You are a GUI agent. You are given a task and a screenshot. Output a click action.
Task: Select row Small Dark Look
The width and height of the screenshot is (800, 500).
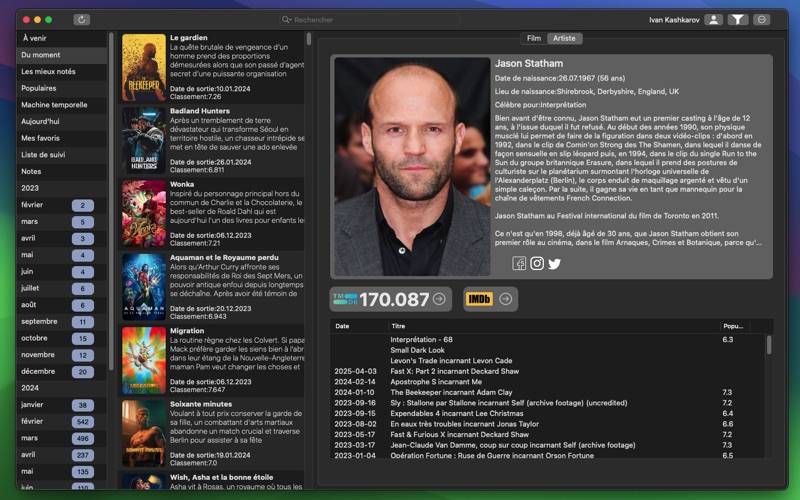point(548,350)
